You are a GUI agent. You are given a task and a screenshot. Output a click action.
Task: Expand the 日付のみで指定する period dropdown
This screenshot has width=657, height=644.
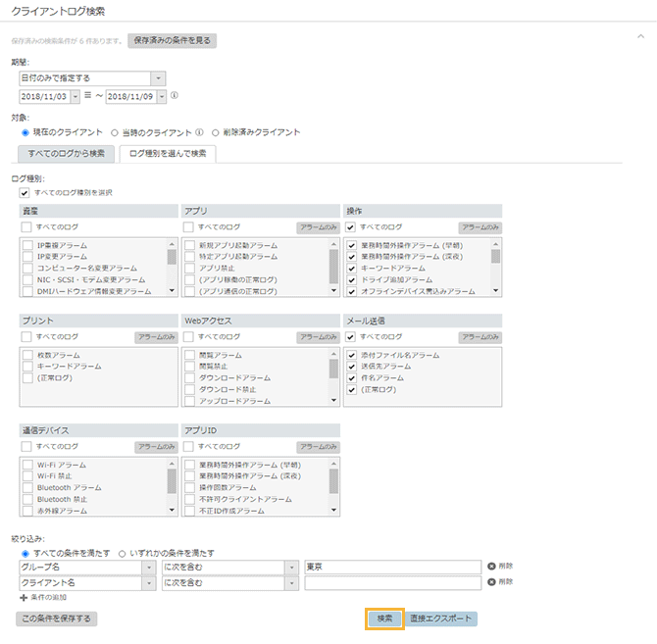pyautogui.click(x=158, y=77)
